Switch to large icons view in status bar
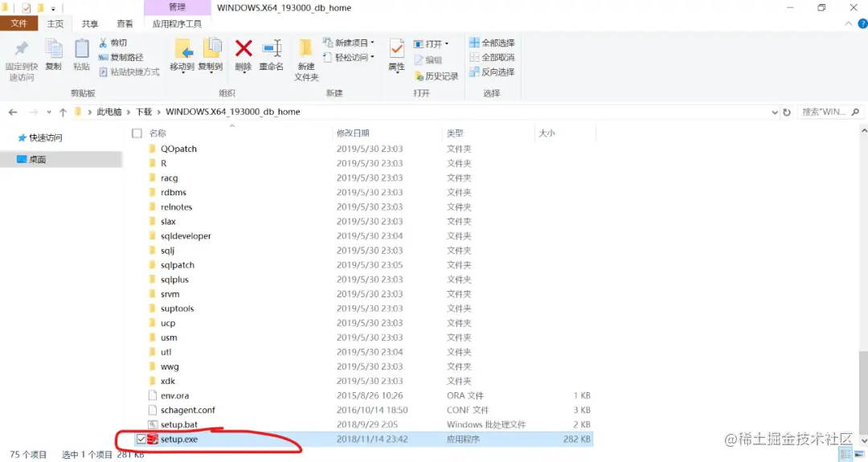Viewport: 868px width, 462px height. pos(859,454)
